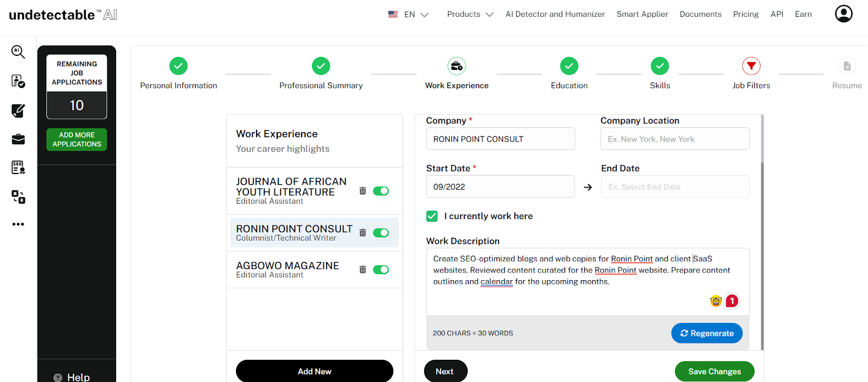Toggle Journal of African Youth Literature visibility switch
This screenshot has width=868, height=382.
coord(381,191)
